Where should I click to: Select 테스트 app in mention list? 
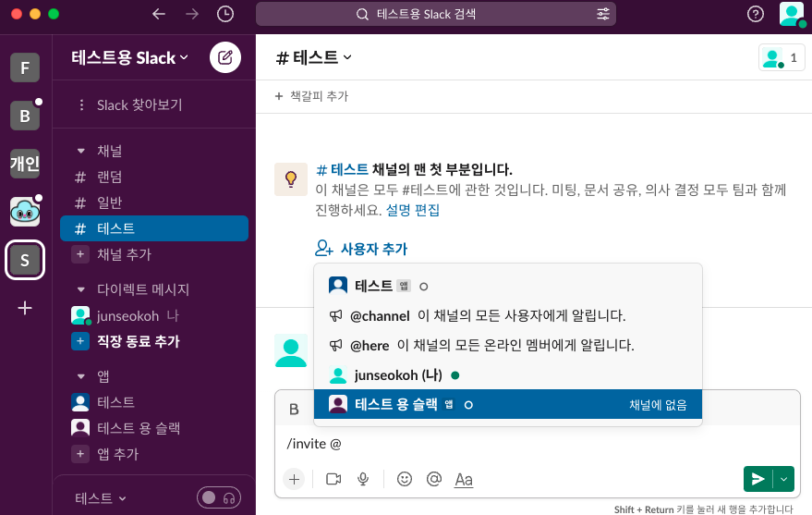(507, 286)
